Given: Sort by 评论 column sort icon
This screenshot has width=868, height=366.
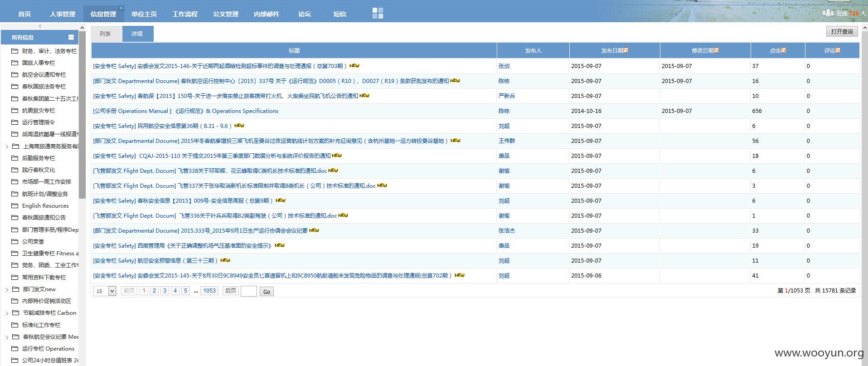Looking at the screenshot, I should tap(838, 50).
